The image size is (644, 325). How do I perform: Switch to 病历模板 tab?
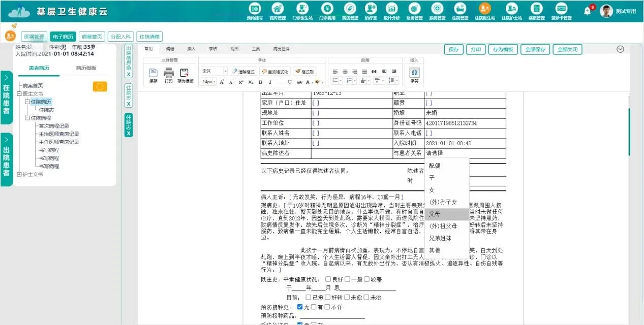click(x=86, y=68)
